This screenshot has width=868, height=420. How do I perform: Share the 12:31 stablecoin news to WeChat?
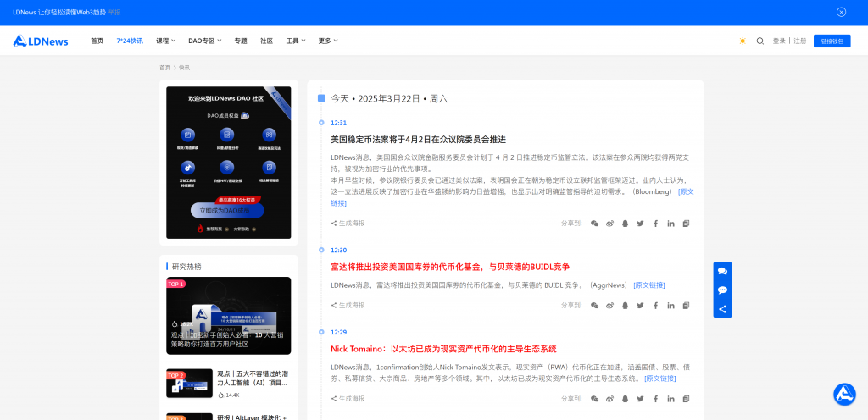click(x=594, y=224)
